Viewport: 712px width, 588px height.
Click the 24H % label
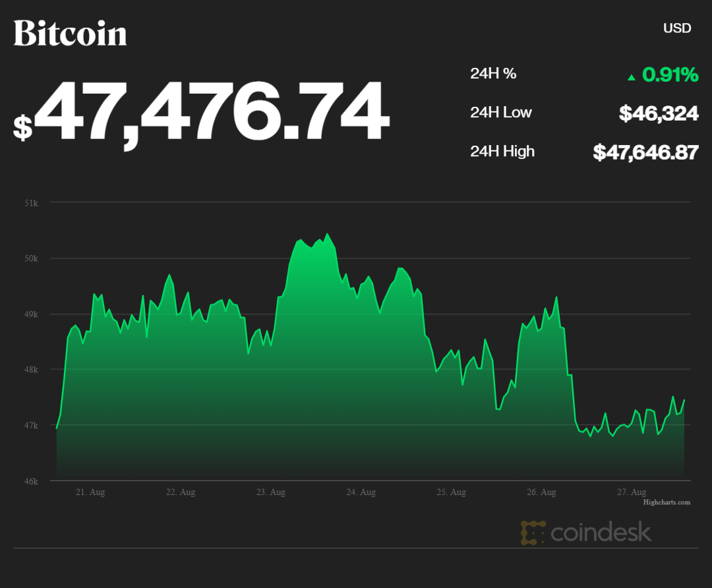coord(493,74)
